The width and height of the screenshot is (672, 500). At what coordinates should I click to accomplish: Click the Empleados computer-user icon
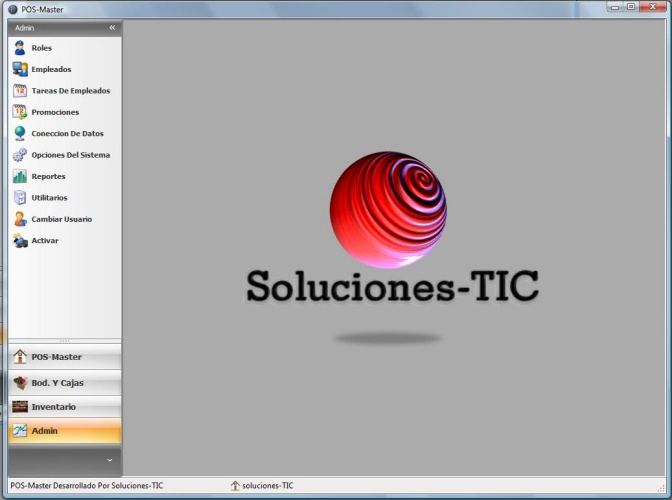[20, 69]
